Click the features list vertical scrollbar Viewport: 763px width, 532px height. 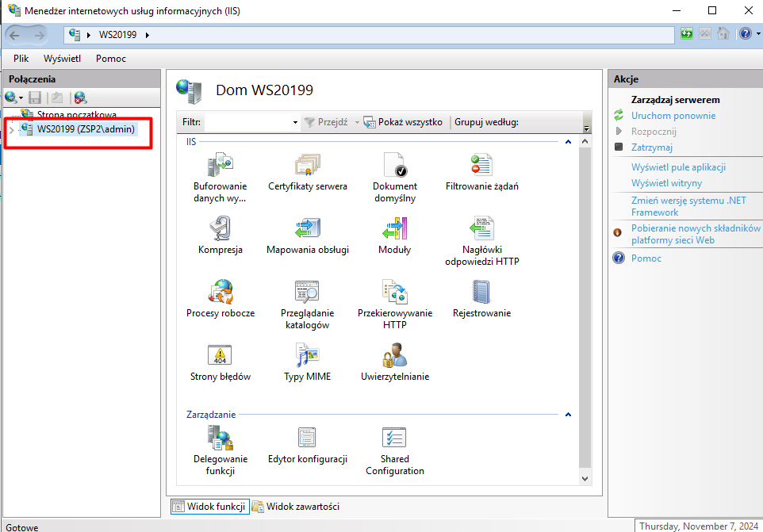pos(585,301)
